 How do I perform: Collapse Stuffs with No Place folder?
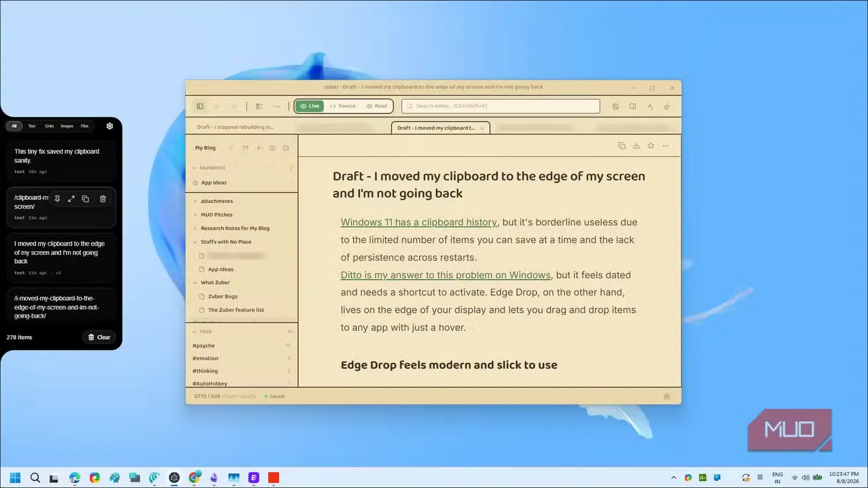tap(195, 242)
